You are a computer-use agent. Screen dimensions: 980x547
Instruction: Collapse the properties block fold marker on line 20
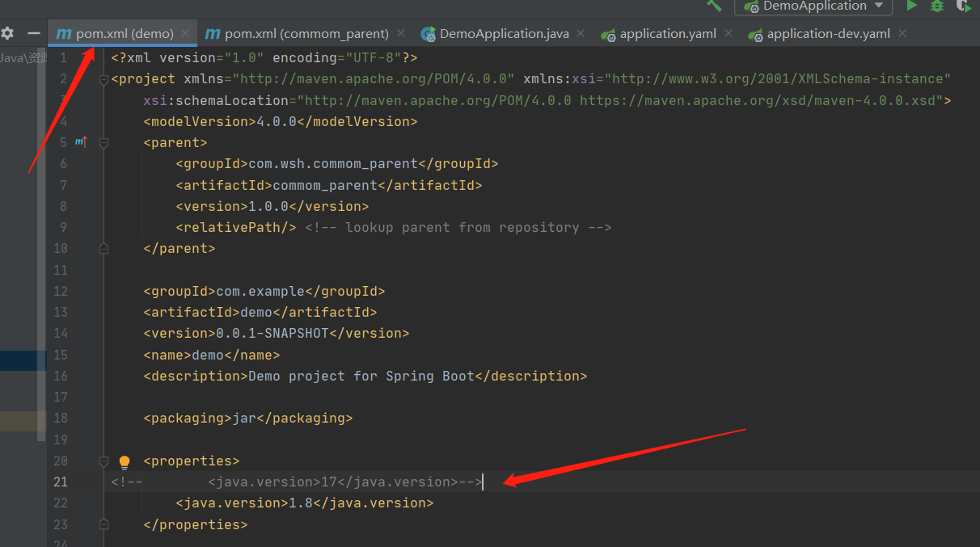click(x=103, y=461)
